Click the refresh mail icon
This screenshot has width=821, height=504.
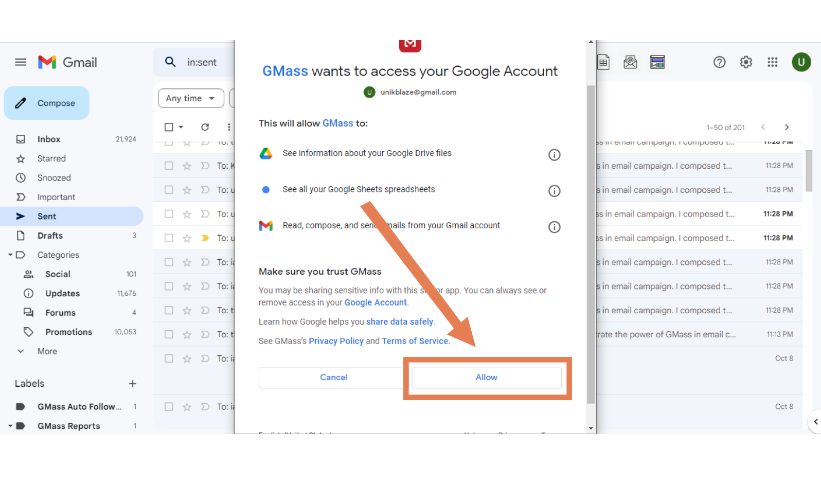(x=205, y=127)
